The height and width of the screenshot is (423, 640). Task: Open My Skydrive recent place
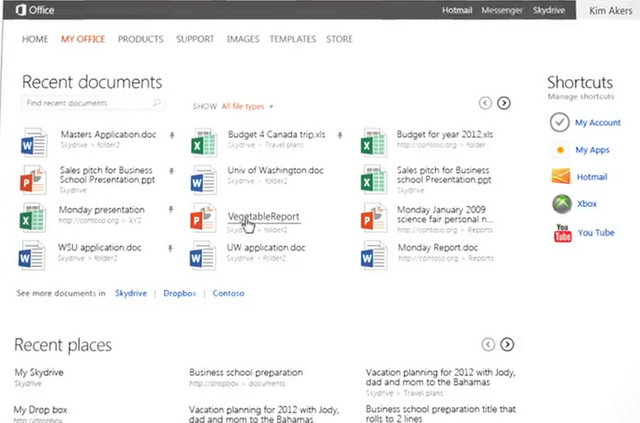point(39,372)
